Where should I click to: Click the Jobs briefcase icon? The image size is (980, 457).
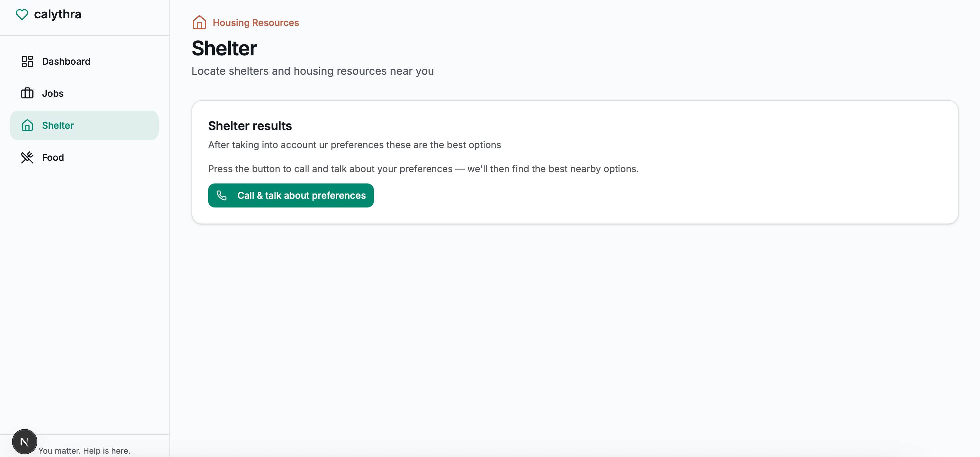[27, 93]
